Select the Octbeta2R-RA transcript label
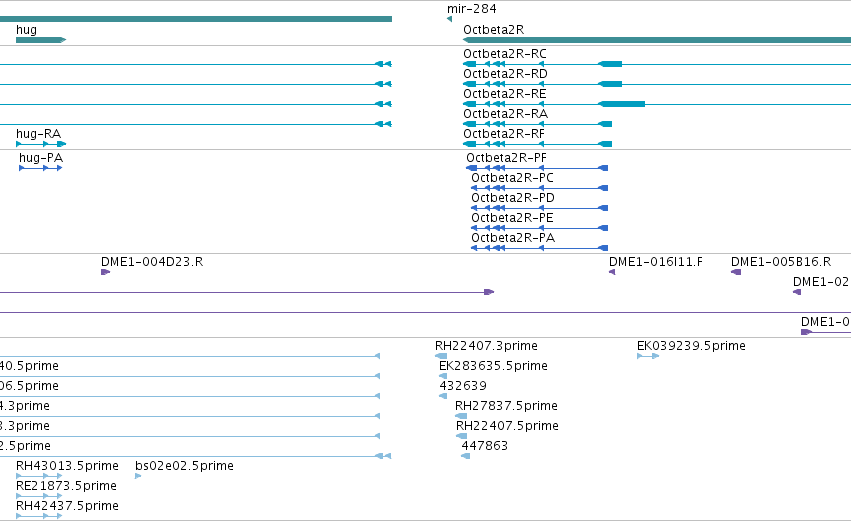Viewport: 851px width, 521px height. pos(505,114)
